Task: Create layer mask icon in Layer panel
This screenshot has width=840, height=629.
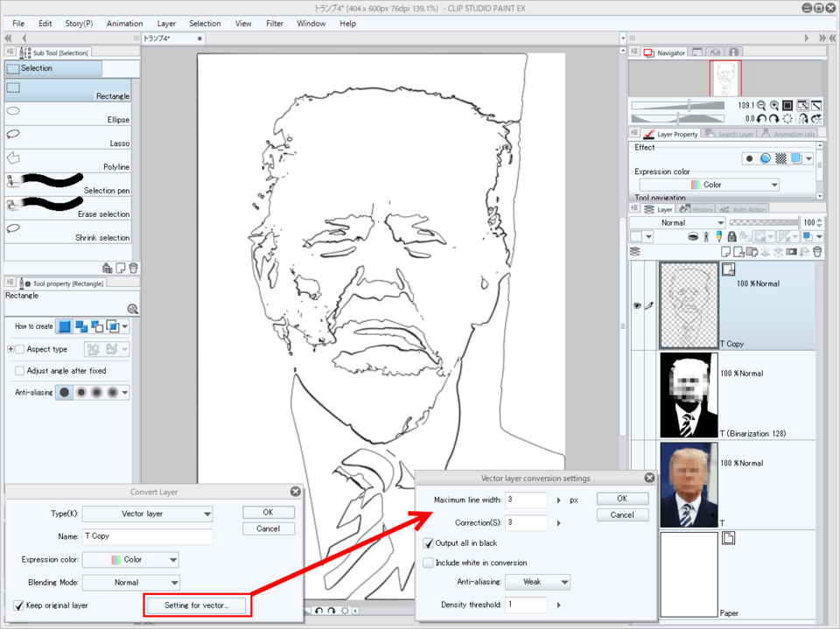Action: point(791,252)
